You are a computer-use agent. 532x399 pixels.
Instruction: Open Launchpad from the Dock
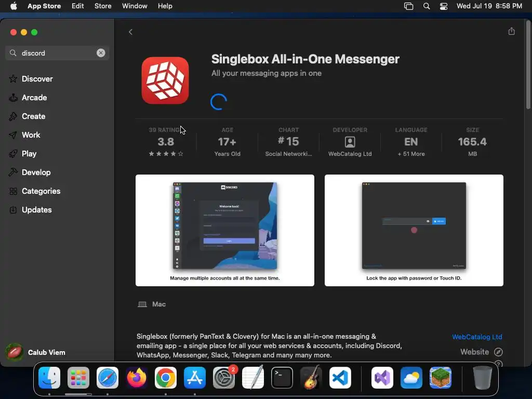78,378
